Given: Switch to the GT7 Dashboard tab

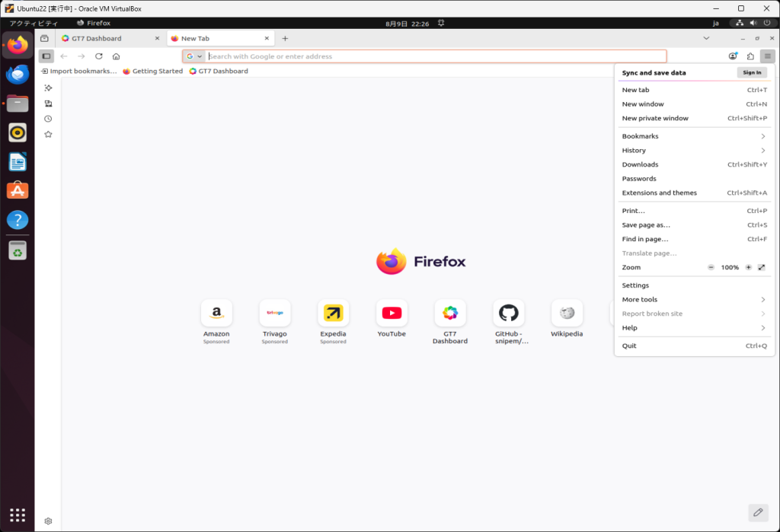Looking at the screenshot, I should pos(110,38).
